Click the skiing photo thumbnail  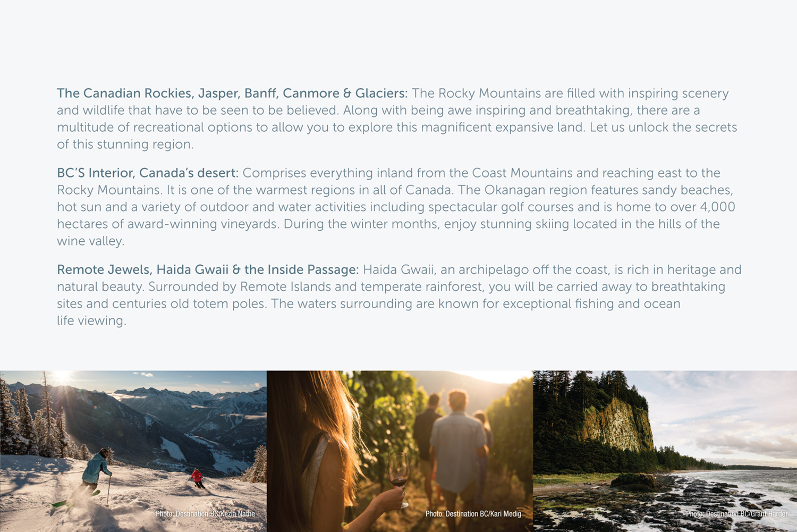coord(133,451)
